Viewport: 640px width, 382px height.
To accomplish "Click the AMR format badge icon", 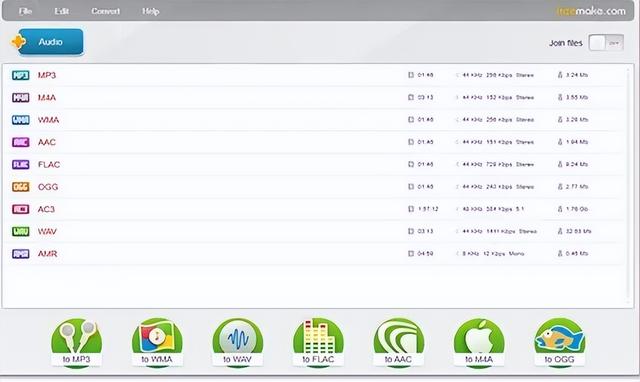I will click(20, 253).
